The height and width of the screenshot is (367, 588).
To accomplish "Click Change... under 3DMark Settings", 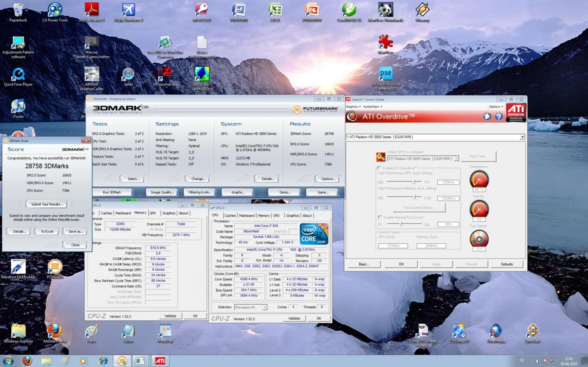I will pyautogui.click(x=198, y=179).
